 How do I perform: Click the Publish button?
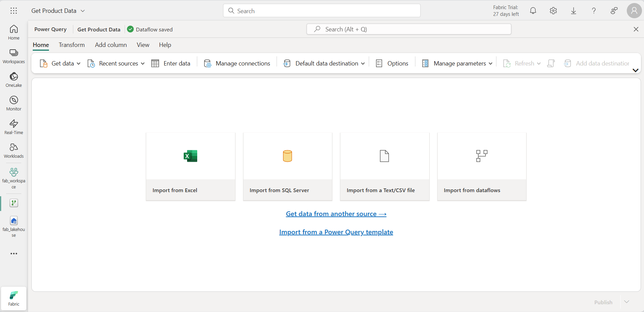(603, 302)
